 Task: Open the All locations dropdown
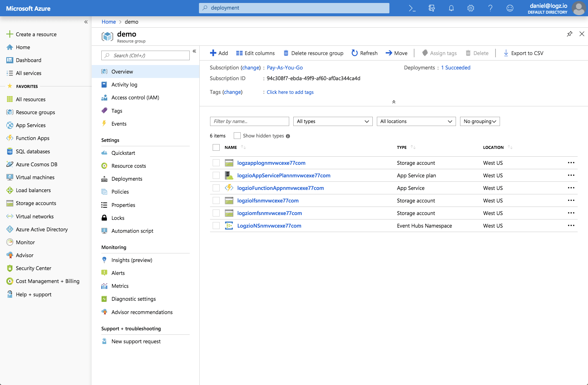416,121
